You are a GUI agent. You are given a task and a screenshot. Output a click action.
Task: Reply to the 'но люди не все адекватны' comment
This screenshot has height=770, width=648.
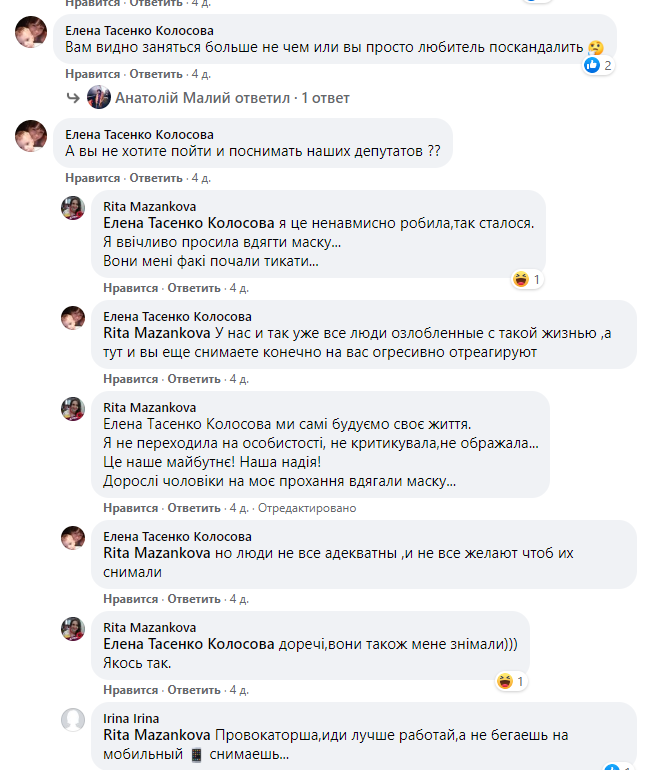coord(194,599)
